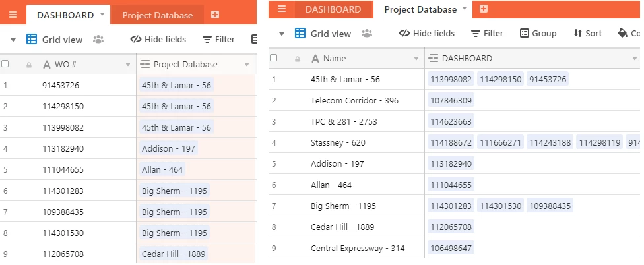Image resolution: width=644 pixels, height=265 pixels.
Task: Click text-type icon beside Name header
Action: click(315, 59)
